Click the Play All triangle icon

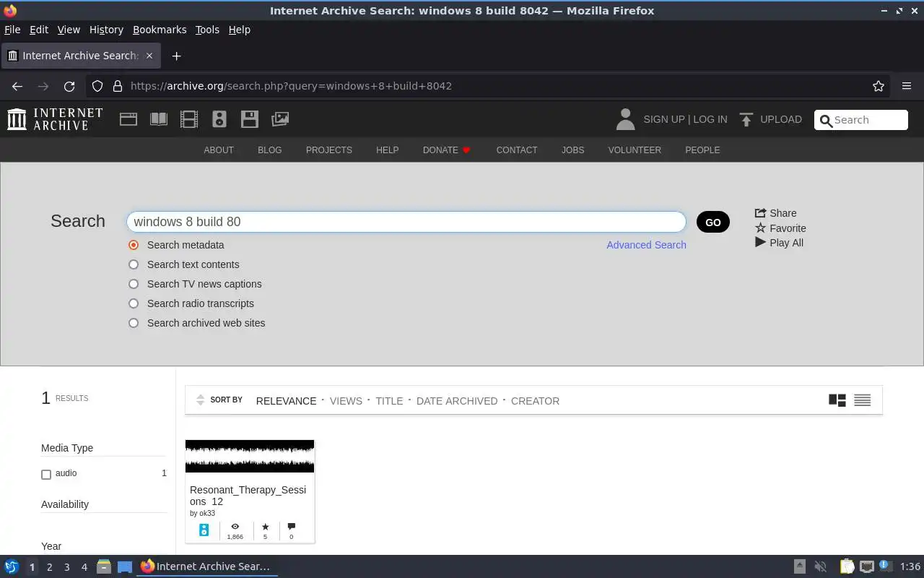tap(760, 243)
